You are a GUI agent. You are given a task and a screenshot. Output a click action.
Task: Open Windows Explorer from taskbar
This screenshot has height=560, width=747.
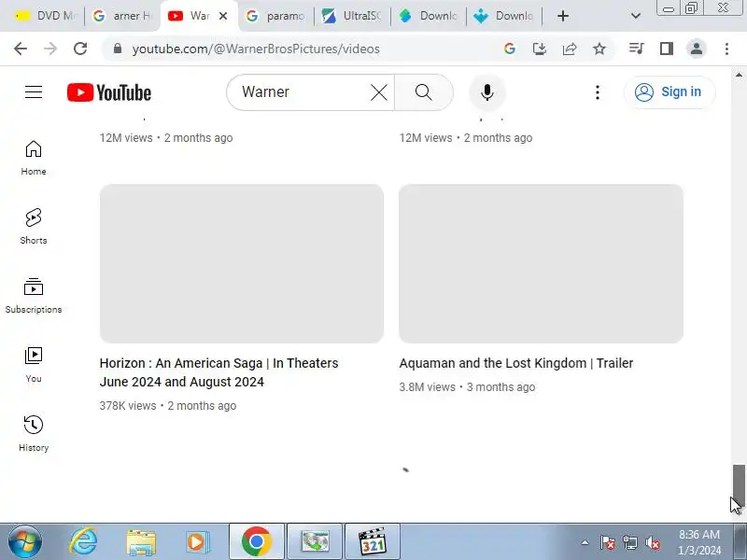pyautogui.click(x=141, y=542)
